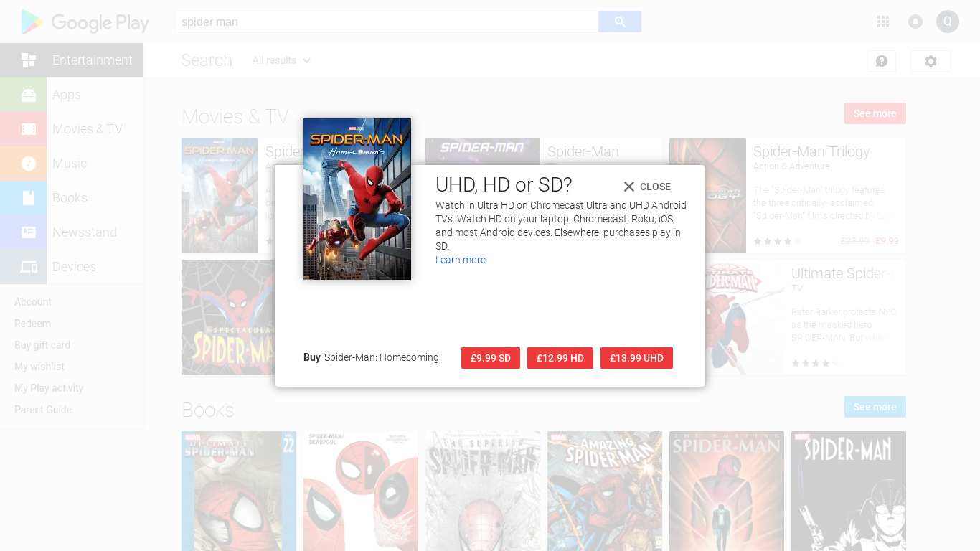980x551 pixels.
Task: Close the UHD, HD or SD dialog
Action: 646,187
